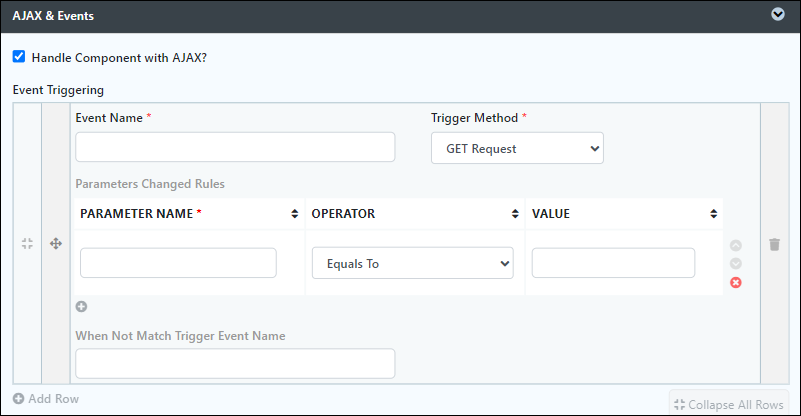The image size is (801, 416).
Task: Collapse this event row icon
Action: [27, 243]
